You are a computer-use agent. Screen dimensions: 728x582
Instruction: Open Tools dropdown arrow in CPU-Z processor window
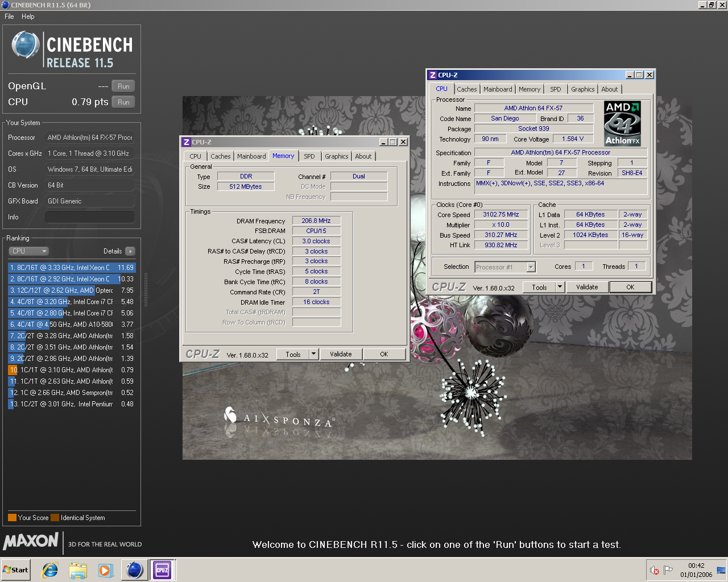pyautogui.click(x=560, y=288)
